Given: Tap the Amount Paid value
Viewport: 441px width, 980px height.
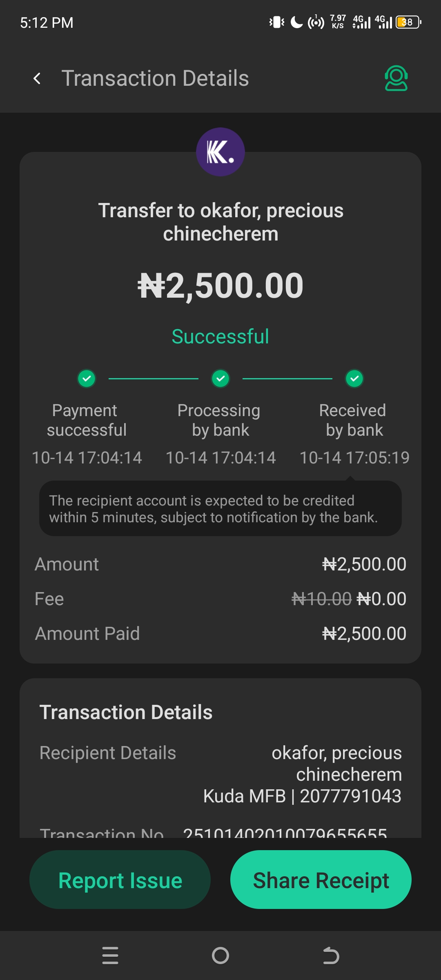Looking at the screenshot, I should coord(364,634).
